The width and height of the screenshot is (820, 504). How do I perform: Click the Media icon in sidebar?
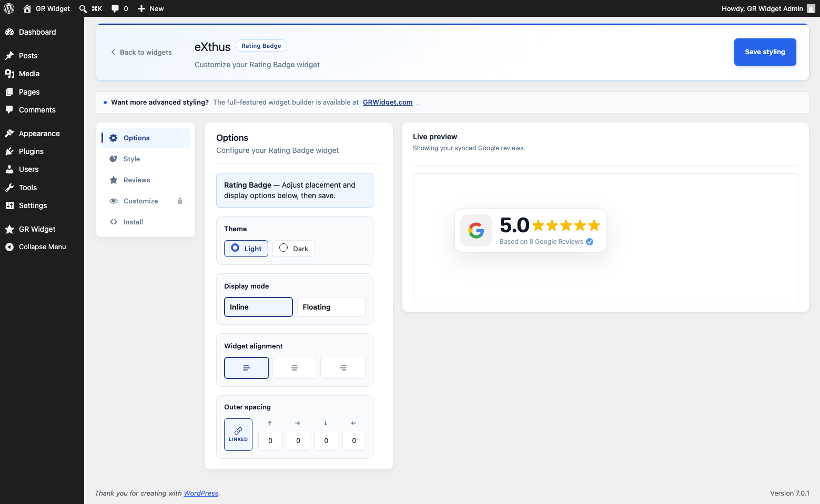tap(9, 74)
